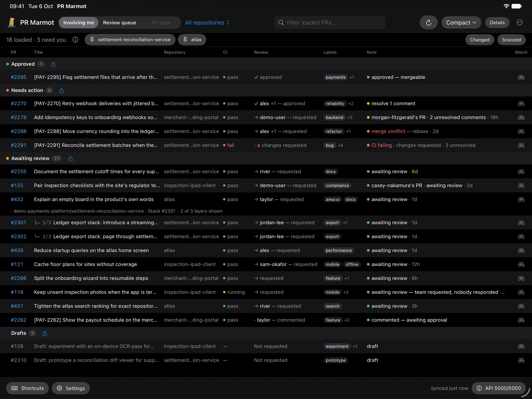
Task: Sort by the Repository column header
Action: 175,52
